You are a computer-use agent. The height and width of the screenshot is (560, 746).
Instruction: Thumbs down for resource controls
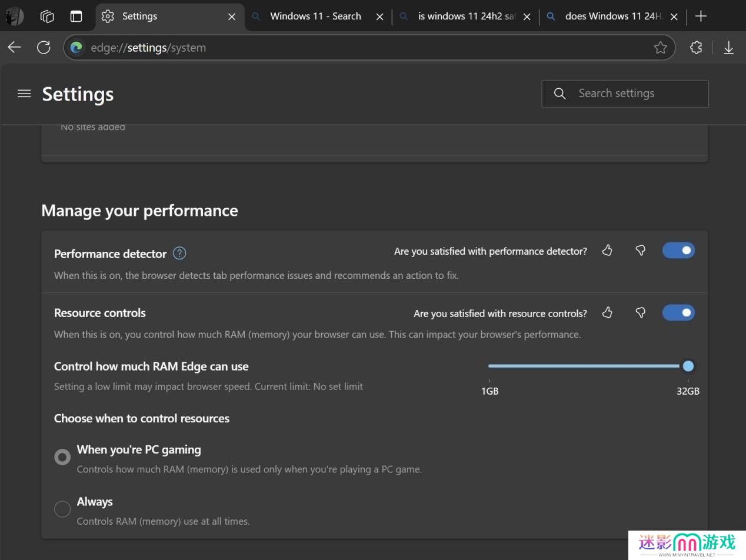point(640,313)
